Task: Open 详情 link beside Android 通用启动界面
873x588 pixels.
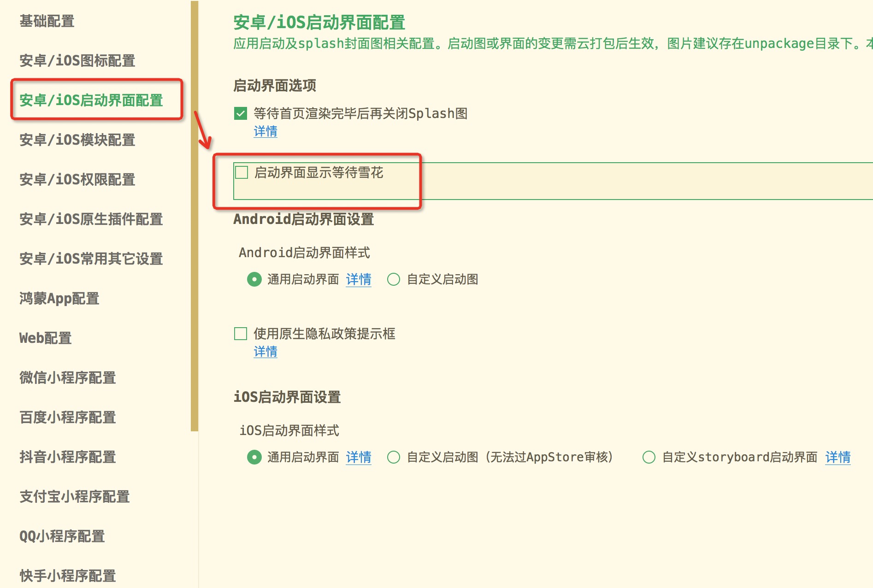Action: tap(359, 279)
